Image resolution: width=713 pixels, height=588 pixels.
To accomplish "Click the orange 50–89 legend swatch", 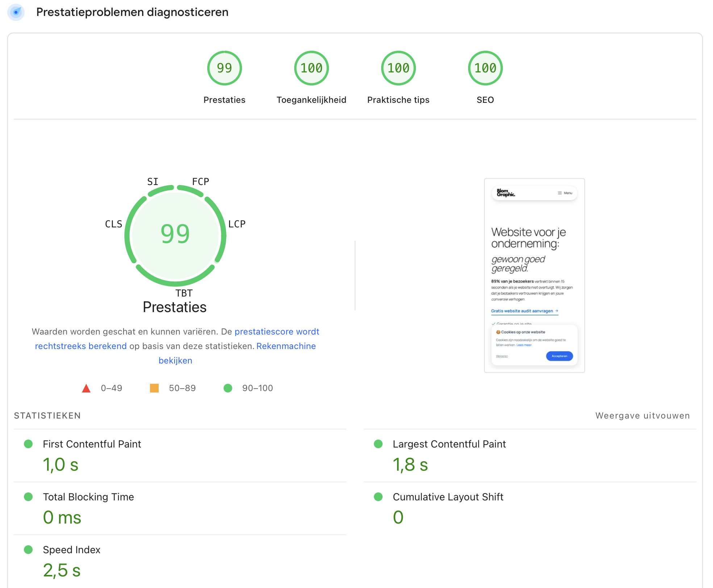I will click(x=155, y=388).
